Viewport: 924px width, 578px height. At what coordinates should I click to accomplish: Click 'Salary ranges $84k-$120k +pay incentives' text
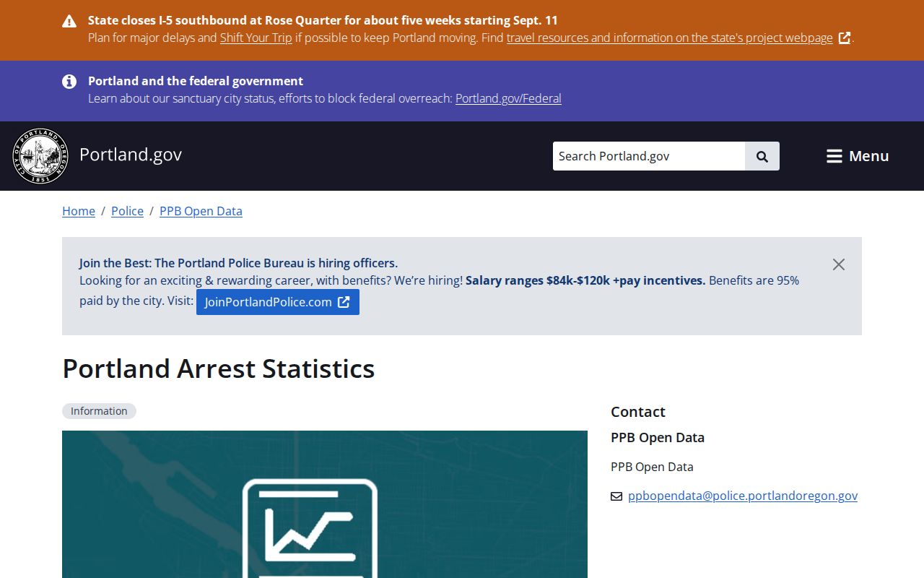585,280
